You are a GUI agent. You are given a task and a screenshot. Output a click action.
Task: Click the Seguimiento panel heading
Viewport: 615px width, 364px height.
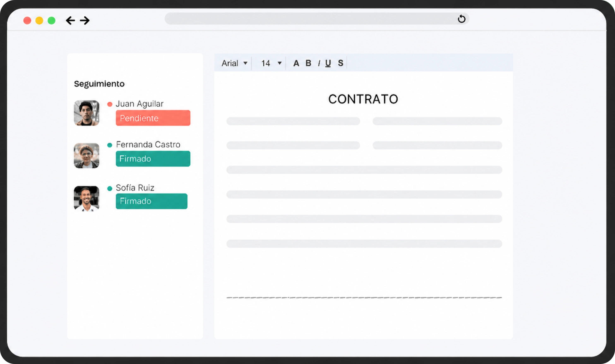pyautogui.click(x=99, y=84)
